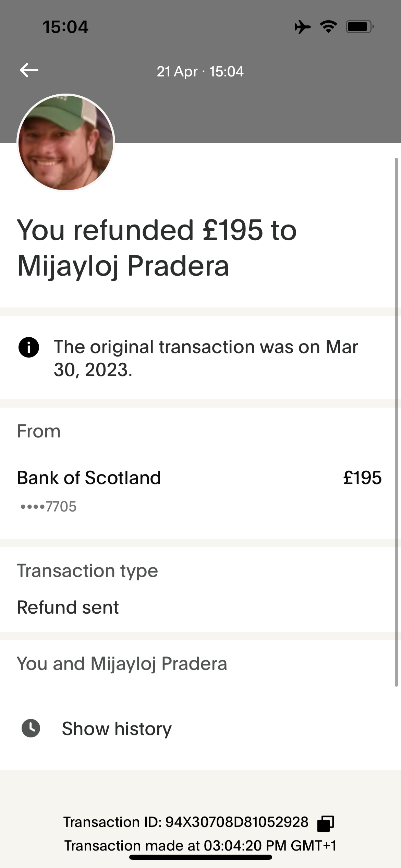Tap the clock icon next to Show history
Screen dimensions: 401x868
point(31,728)
